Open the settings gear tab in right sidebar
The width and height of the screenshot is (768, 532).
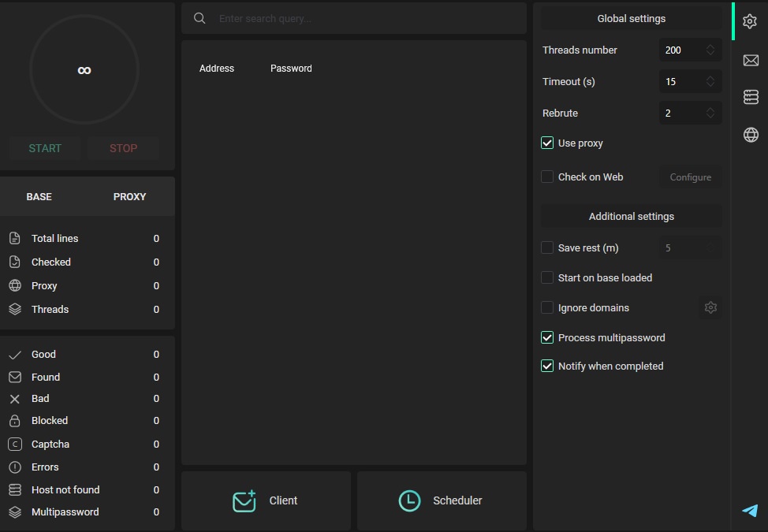[x=750, y=22]
